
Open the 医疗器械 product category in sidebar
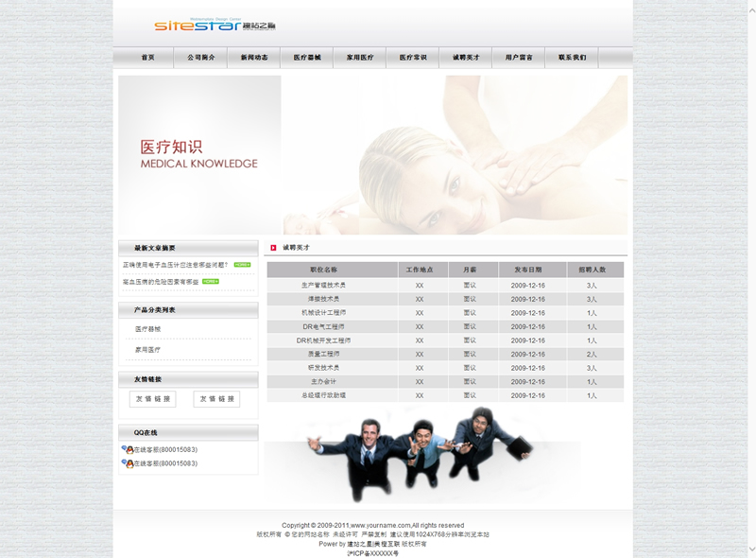tap(147, 329)
